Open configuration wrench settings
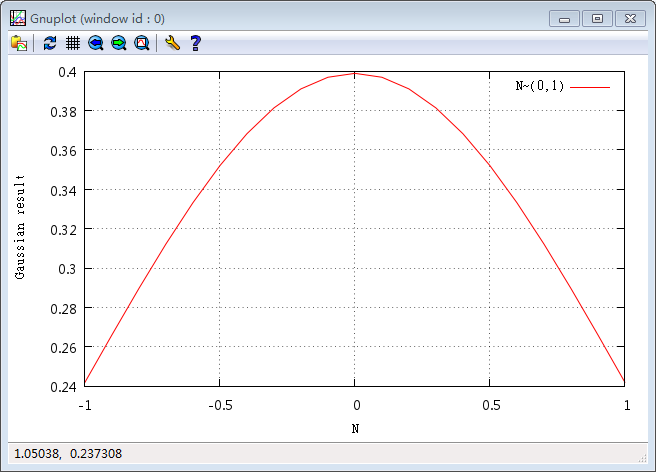 click(x=172, y=43)
